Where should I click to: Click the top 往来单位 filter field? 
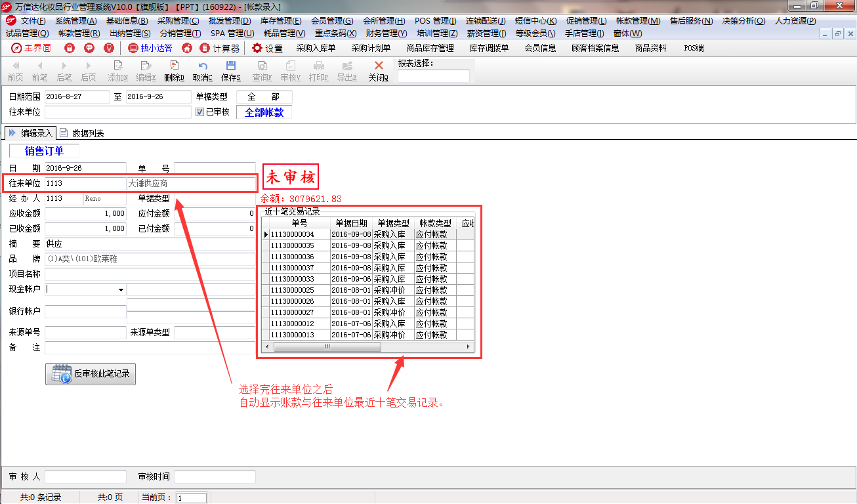[x=118, y=112]
